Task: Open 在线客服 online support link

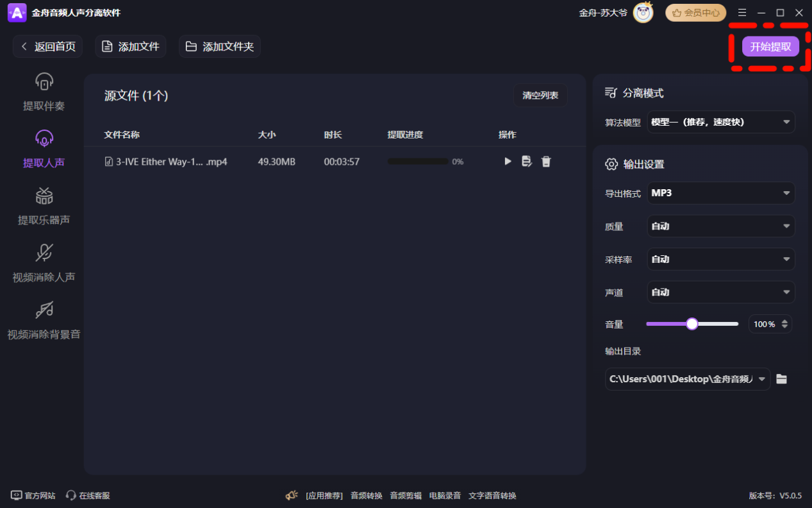Action: click(x=88, y=496)
